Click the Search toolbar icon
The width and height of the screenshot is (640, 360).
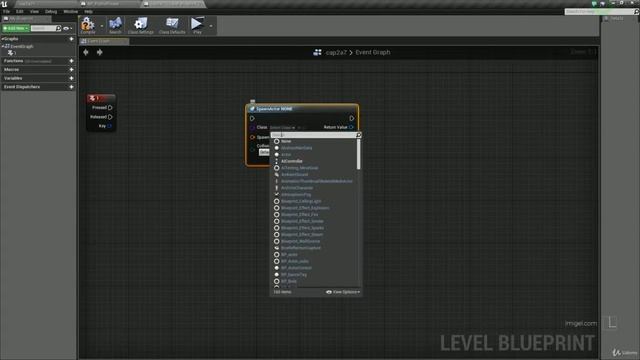point(115,24)
